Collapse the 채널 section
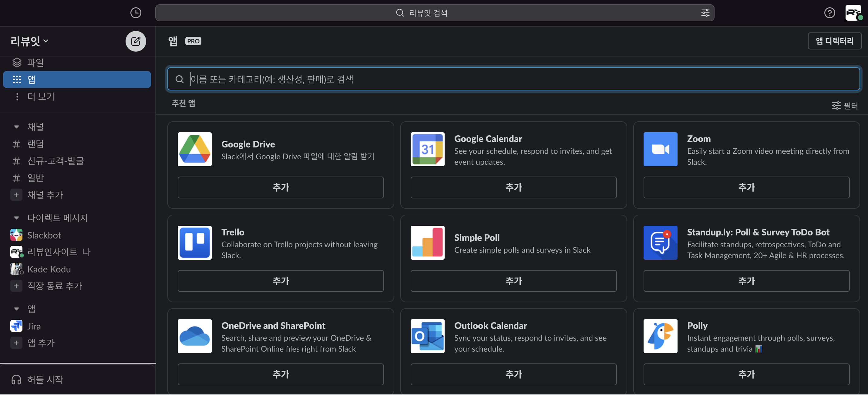Image resolution: width=868 pixels, height=395 pixels. click(16, 127)
